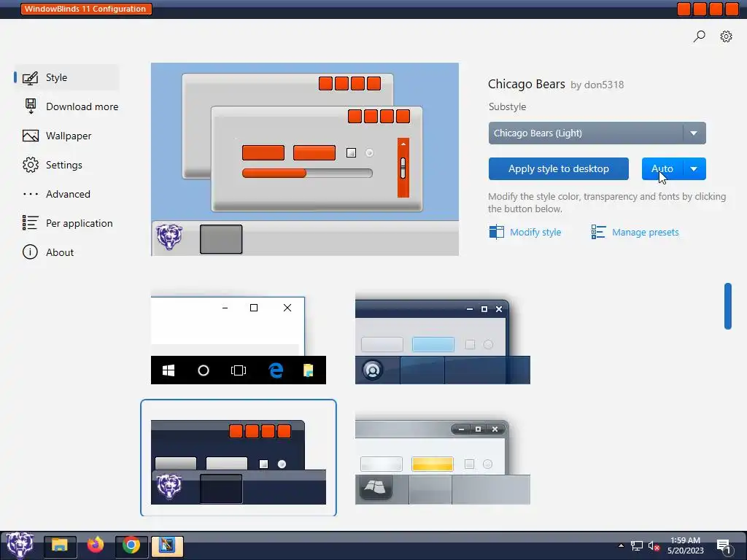The image size is (747, 560).
Task: Open the Advanced section
Action: coord(56,194)
